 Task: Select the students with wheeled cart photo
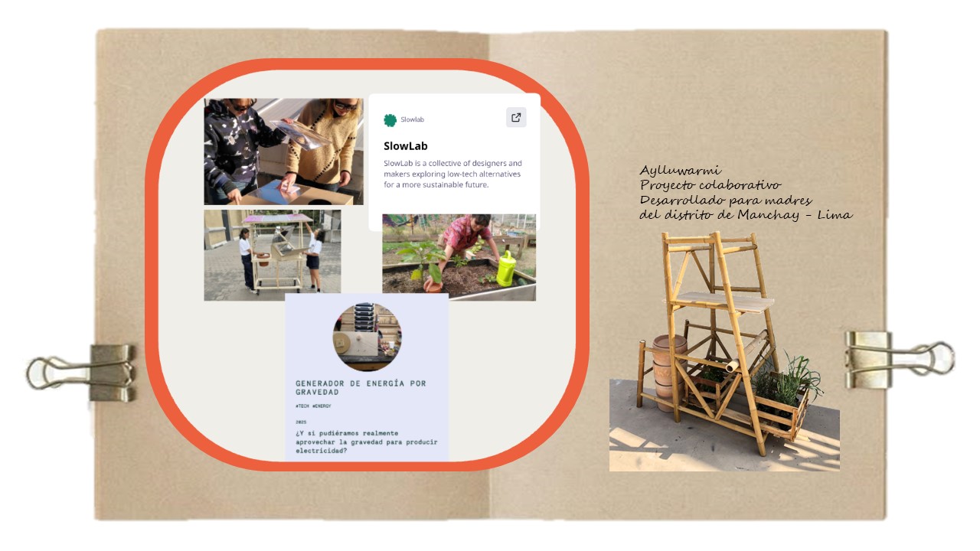272,255
